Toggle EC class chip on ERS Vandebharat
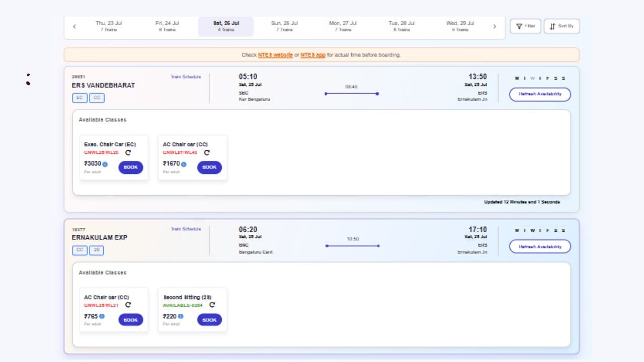 (80, 98)
